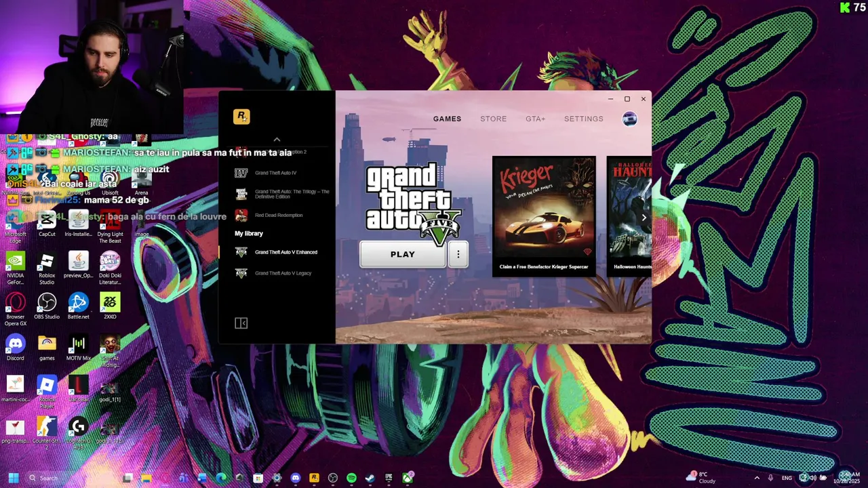The width and height of the screenshot is (868, 488).
Task: Open the profile avatar menu
Action: [x=630, y=119]
